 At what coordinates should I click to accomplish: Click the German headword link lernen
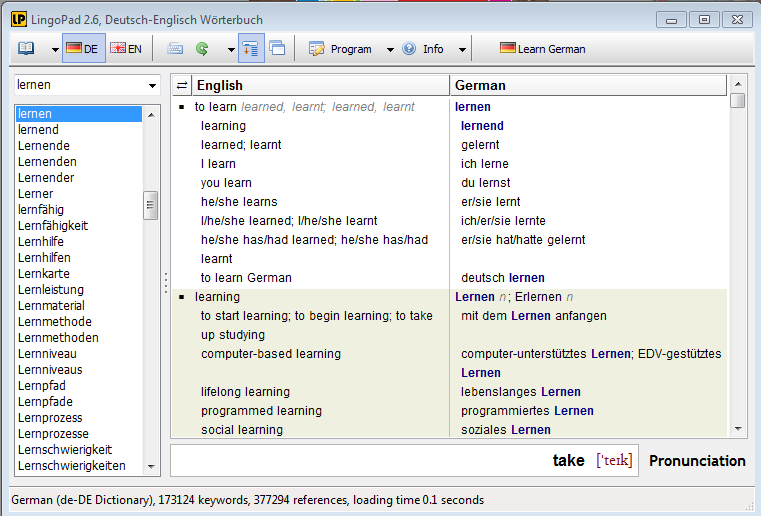pyautogui.click(x=473, y=107)
